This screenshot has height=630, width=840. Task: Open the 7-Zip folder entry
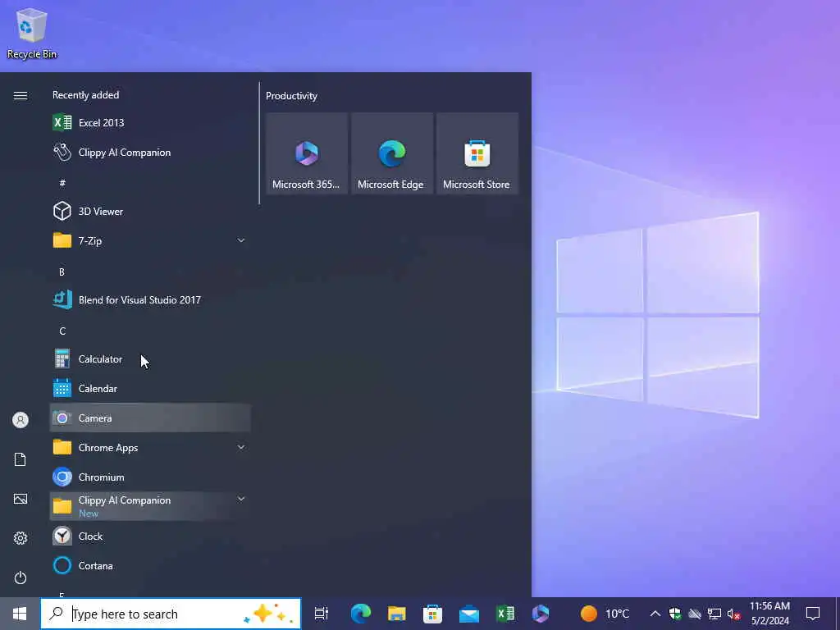tap(150, 240)
